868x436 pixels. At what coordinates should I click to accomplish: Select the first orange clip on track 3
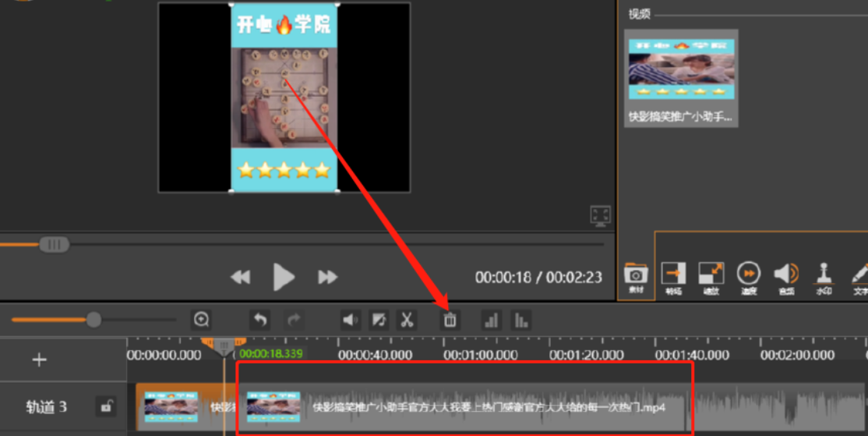pyautogui.click(x=186, y=407)
